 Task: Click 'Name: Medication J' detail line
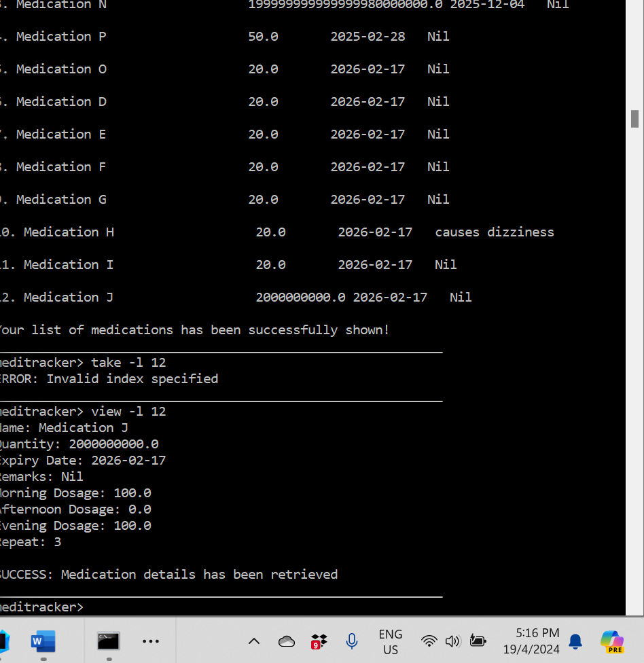pos(63,428)
